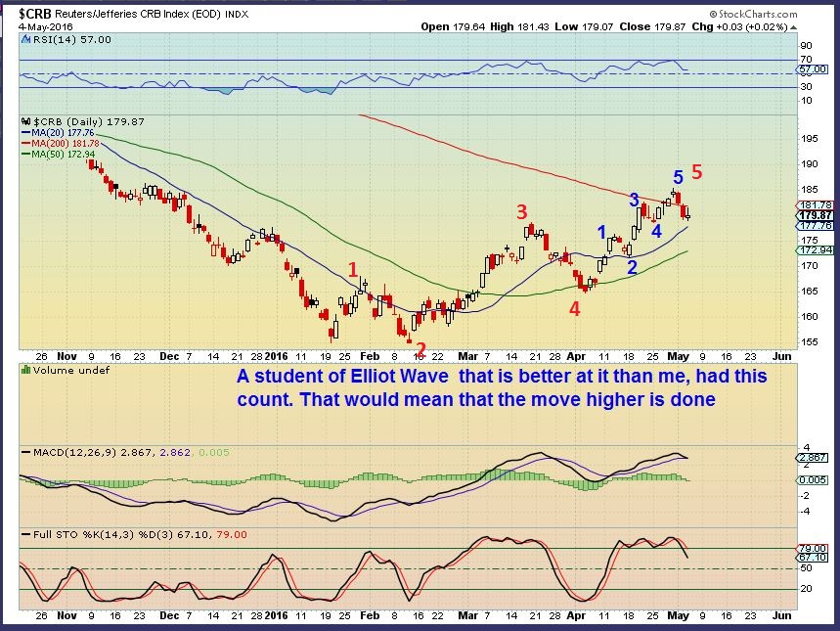The height and width of the screenshot is (631, 840).
Task: Click the RSI(14) indicator icon
Action: click(25, 40)
